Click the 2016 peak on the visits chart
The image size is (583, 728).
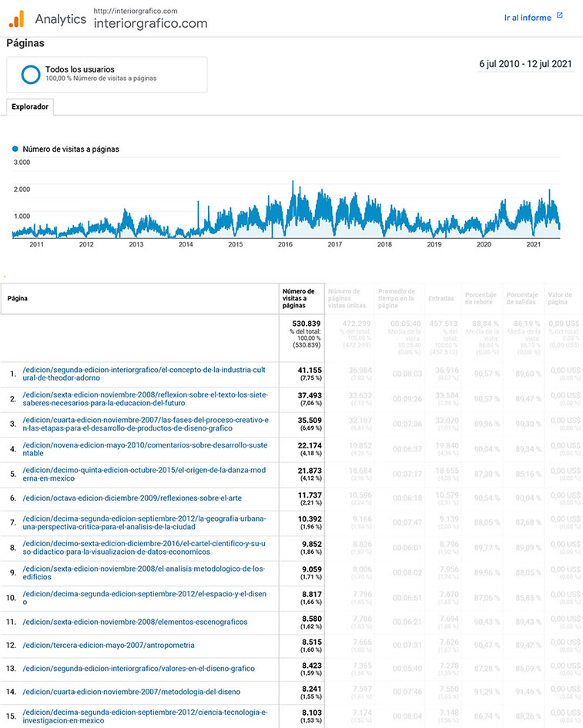point(293,183)
